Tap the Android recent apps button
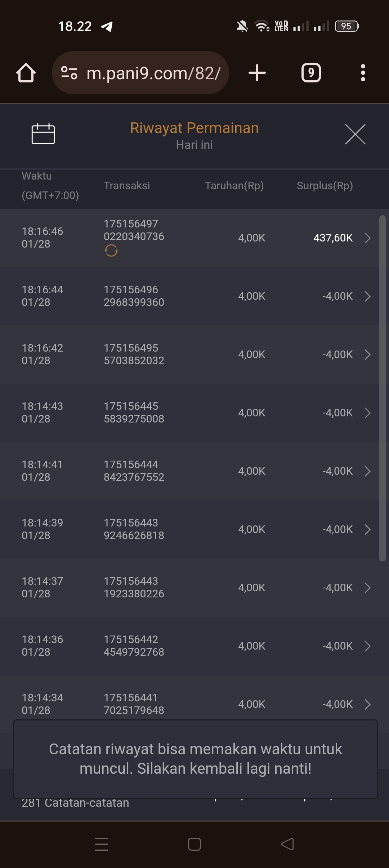 tap(102, 844)
